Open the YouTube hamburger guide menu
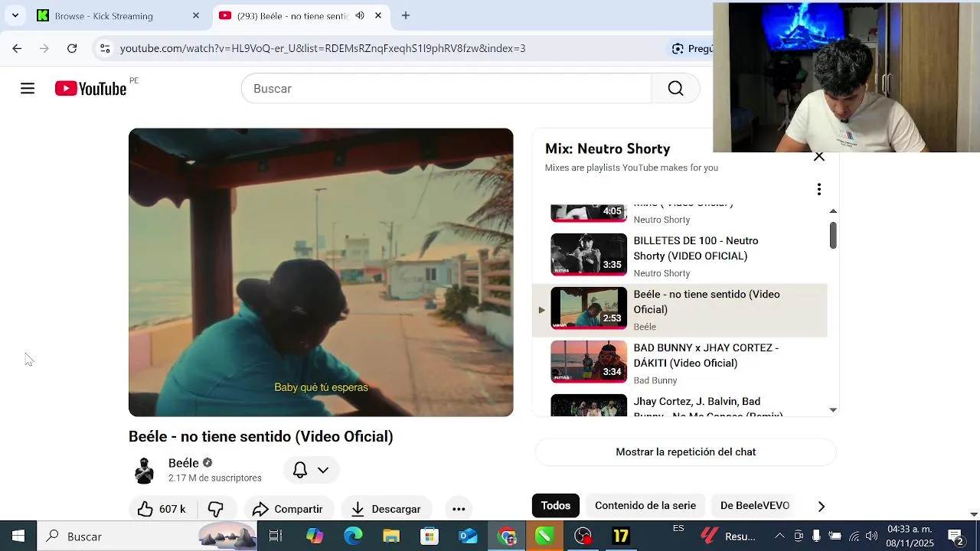Image resolution: width=980 pixels, height=551 pixels. (x=28, y=89)
